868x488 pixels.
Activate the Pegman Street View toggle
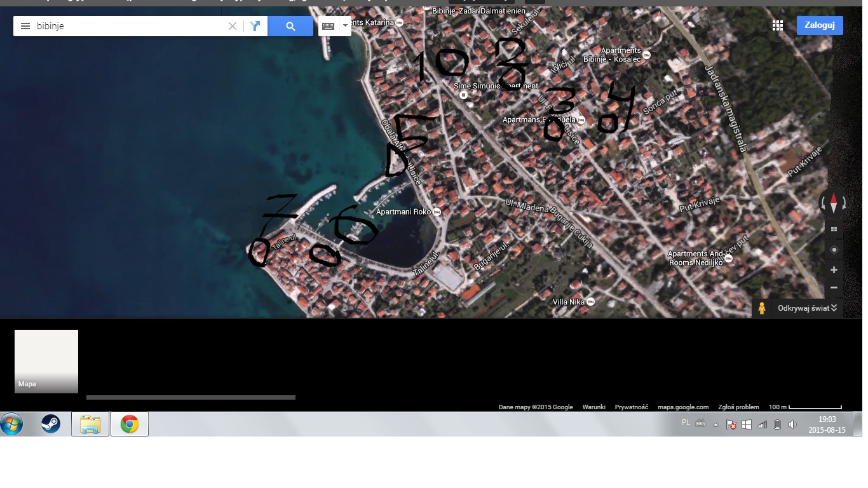point(762,308)
